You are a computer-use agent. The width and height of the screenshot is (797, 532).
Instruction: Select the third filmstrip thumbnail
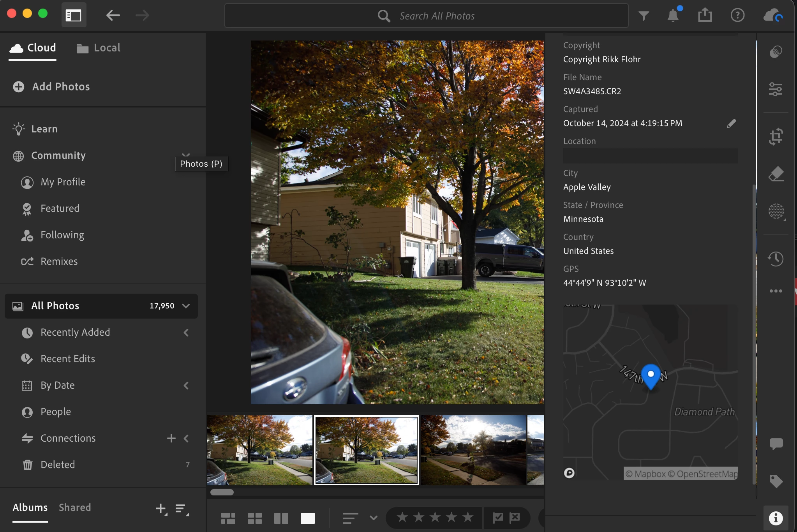tap(473, 450)
